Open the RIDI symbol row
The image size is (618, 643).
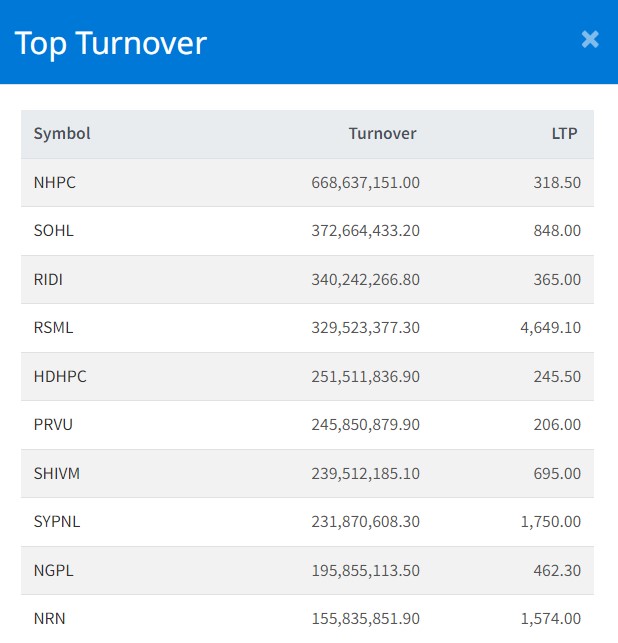pos(48,280)
